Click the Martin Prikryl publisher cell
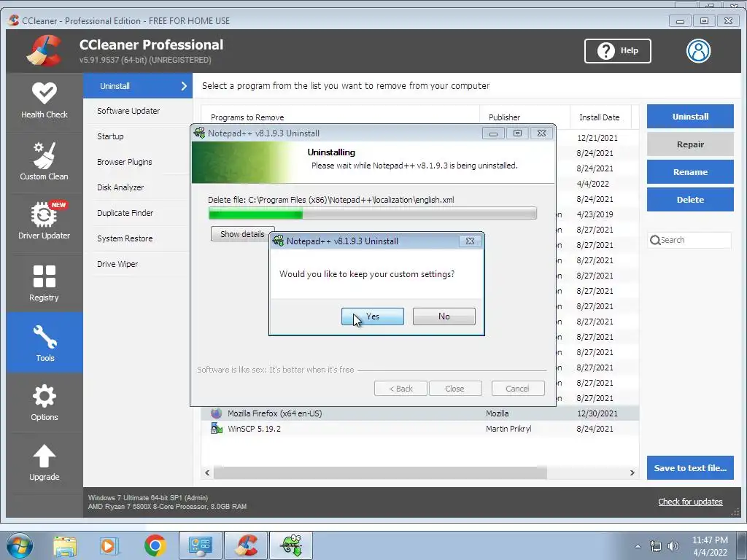This screenshot has height=560, width=747. tap(508, 429)
